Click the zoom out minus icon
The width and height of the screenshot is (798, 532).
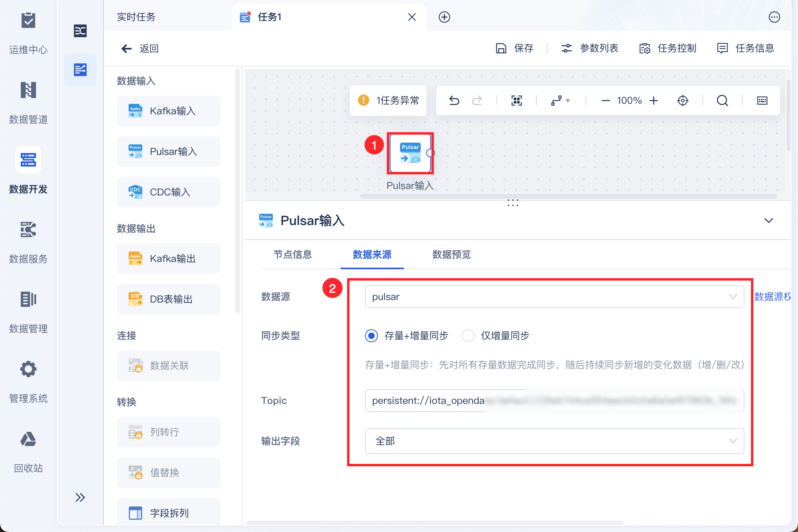605,101
